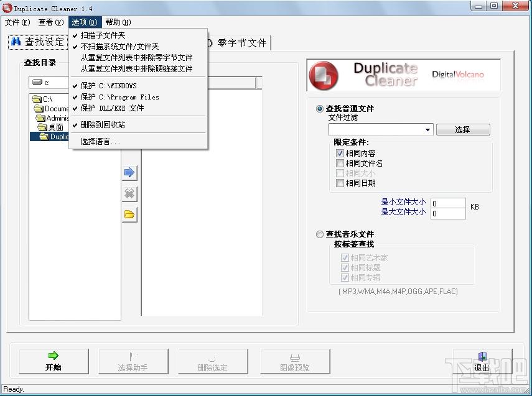
Task: Choose 从重复文件列表中排除零字节文件
Action: click(x=138, y=58)
